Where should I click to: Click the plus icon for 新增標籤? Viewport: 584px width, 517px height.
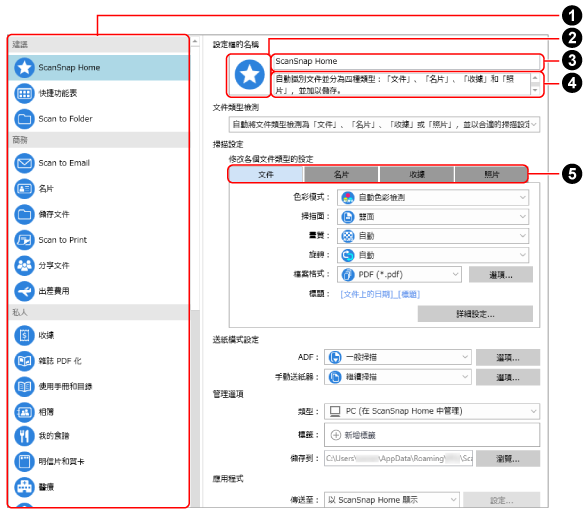(x=336, y=435)
